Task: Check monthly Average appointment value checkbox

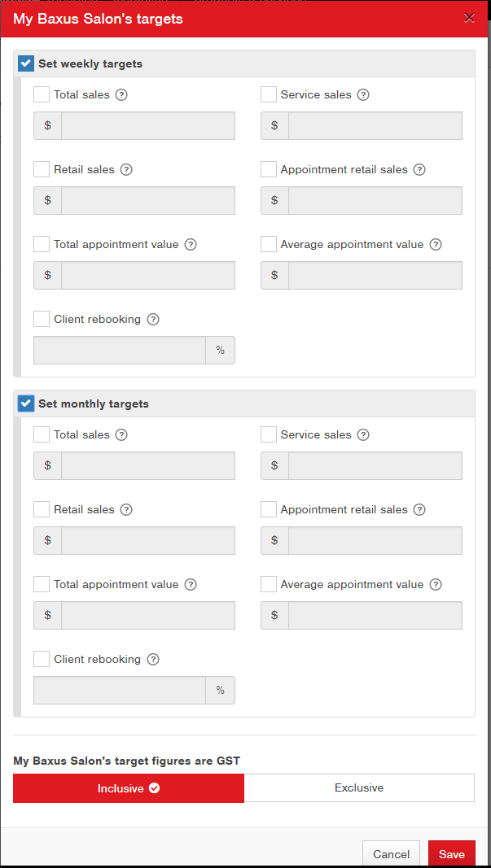Action: (x=269, y=584)
